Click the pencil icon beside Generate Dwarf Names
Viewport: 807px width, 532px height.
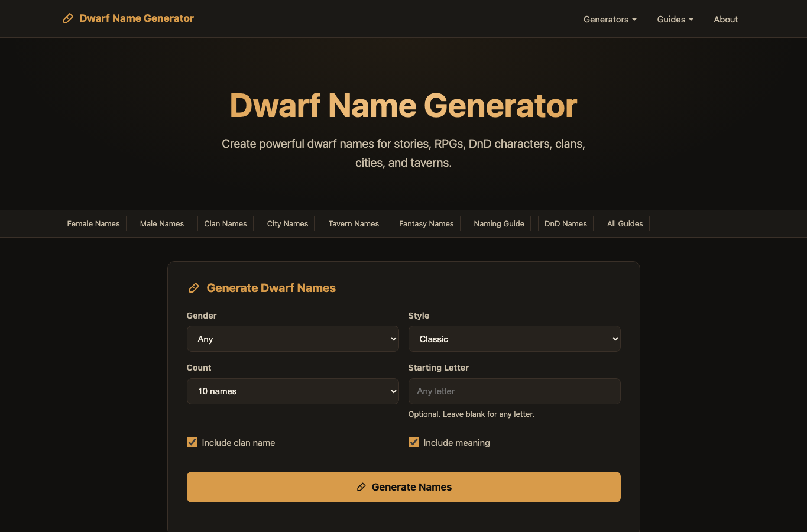click(194, 288)
